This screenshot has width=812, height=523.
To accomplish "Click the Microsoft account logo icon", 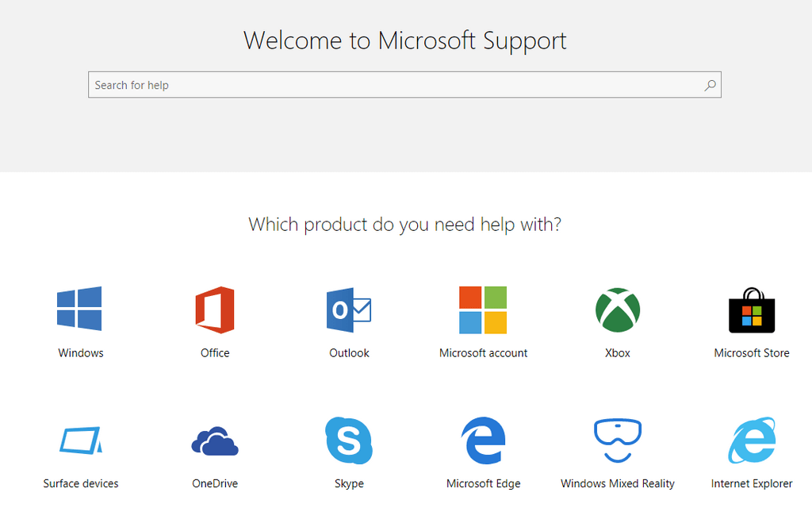I will tap(483, 310).
